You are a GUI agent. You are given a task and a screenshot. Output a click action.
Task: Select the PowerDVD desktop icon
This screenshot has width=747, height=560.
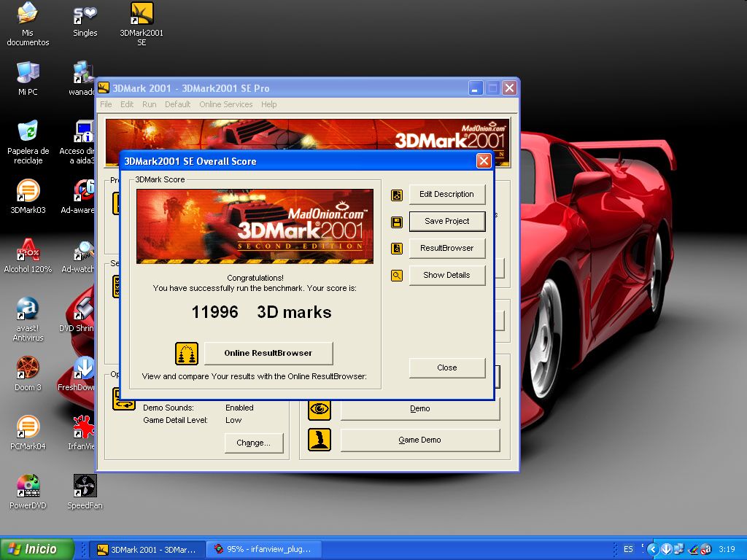click(28, 487)
